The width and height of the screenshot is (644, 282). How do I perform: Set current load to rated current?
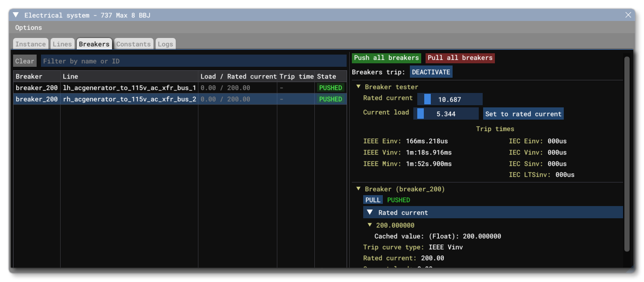(x=523, y=114)
